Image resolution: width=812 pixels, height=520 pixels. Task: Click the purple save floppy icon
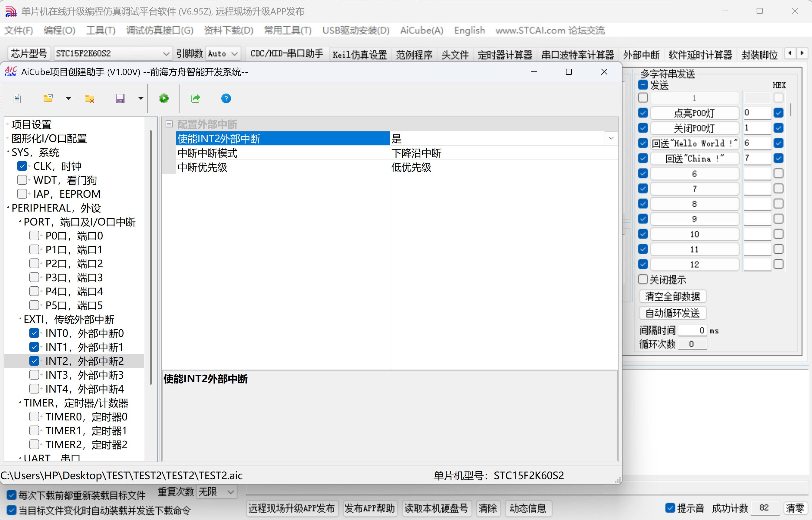tap(120, 99)
